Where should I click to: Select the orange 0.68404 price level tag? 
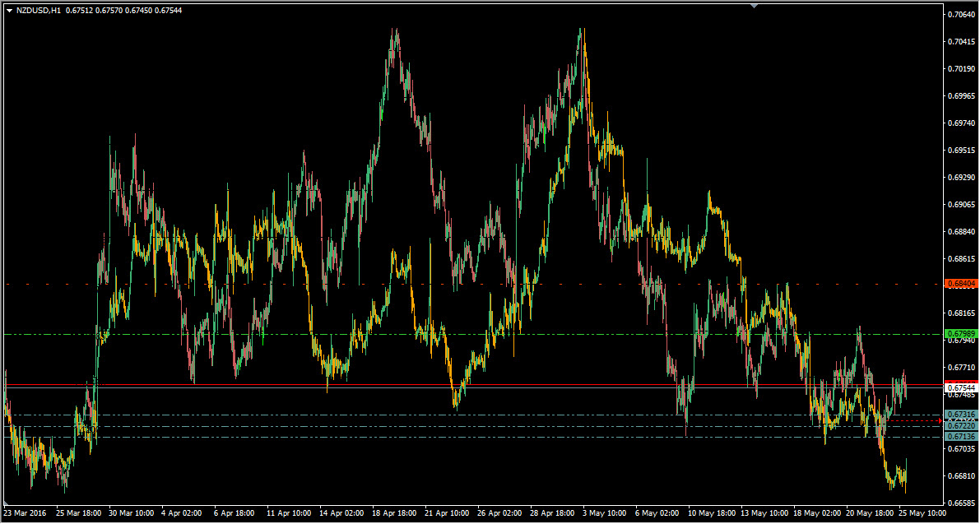(961, 284)
